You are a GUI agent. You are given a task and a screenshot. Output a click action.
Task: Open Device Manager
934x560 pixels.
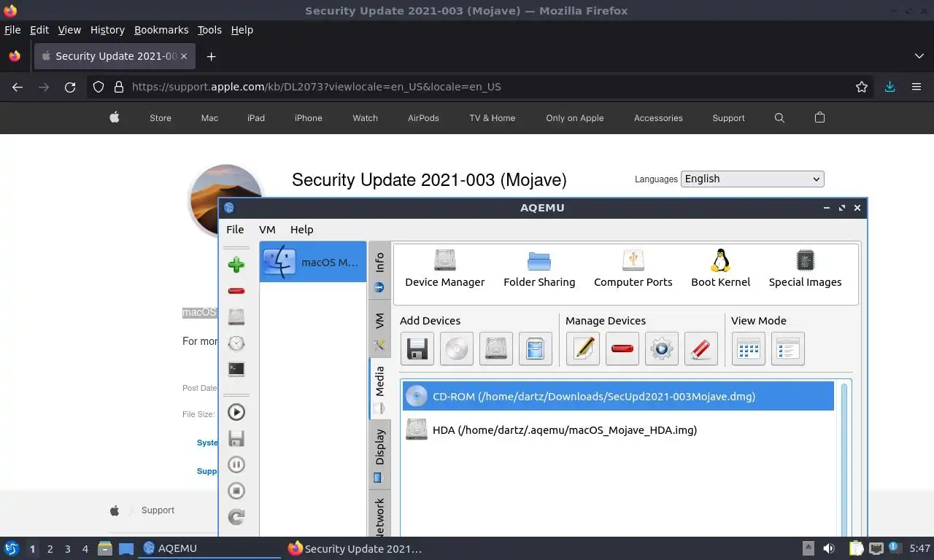pyautogui.click(x=444, y=268)
